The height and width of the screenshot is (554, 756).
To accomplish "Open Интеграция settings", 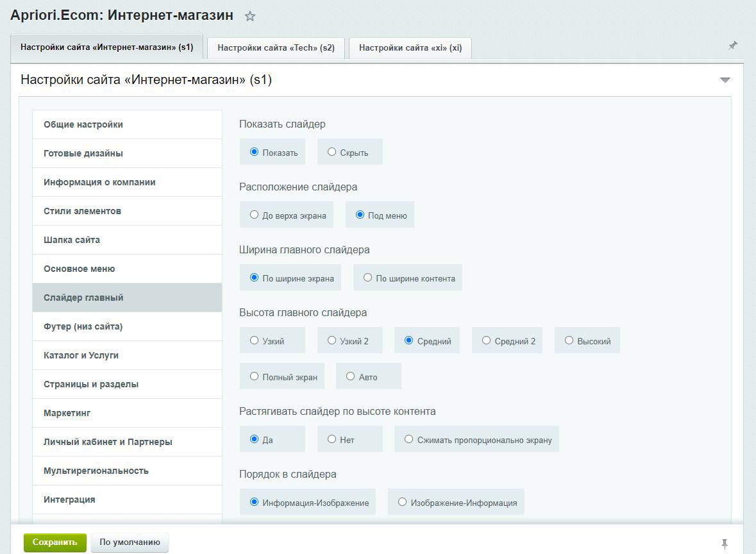I will coord(128,499).
